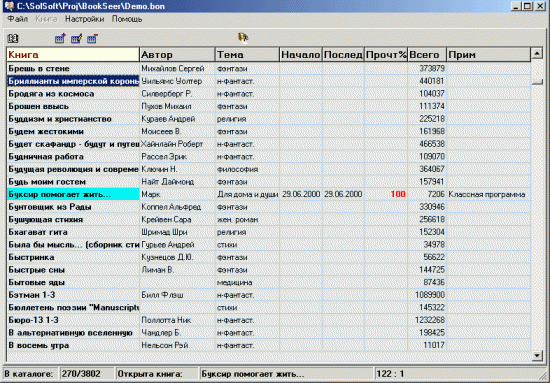This screenshot has height=383, width=550.
Task: Click the total value 1232268
Action: pos(430,320)
